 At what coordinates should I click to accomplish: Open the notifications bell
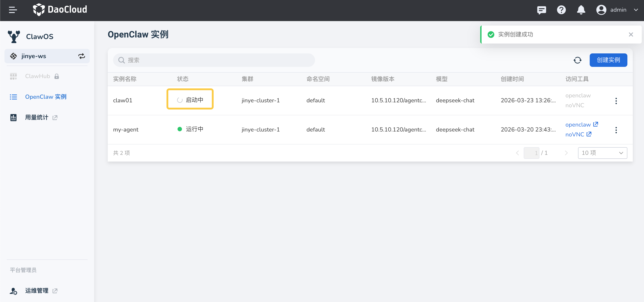pyautogui.click(x=581, y=10)
